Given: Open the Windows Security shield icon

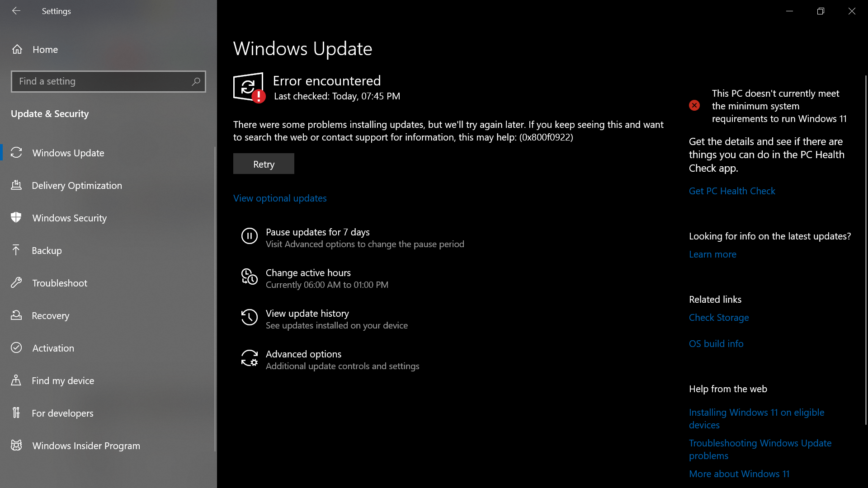Looking at the screenshot, I should click(16, 218).
